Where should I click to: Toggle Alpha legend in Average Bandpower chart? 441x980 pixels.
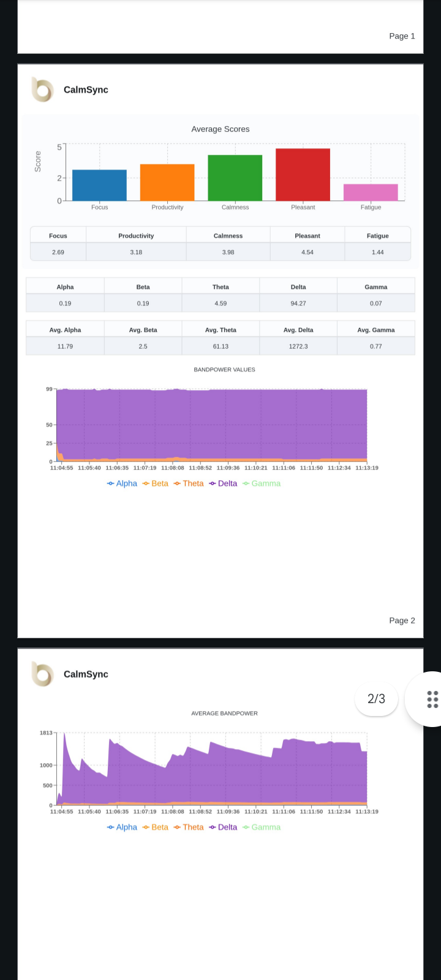click(x=122, y=827)
